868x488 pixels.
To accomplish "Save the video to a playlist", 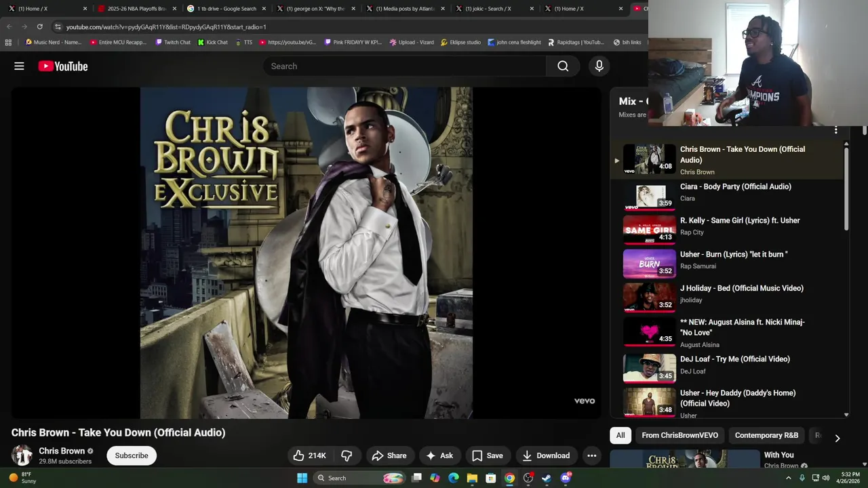I will pos(488,455).
